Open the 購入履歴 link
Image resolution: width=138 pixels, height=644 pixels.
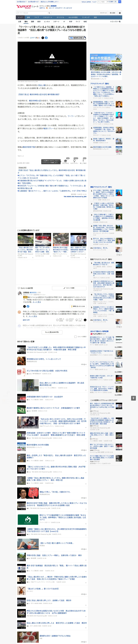(112, 13)
